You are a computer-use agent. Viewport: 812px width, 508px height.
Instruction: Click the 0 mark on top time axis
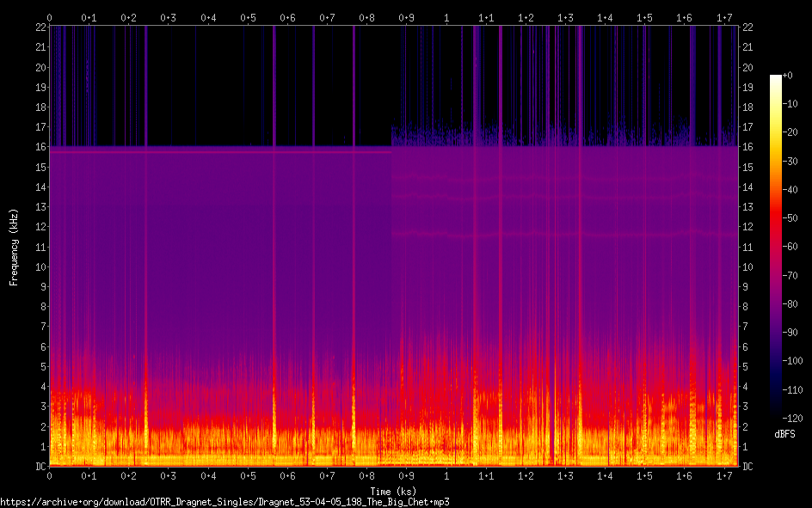coord(50,17)
